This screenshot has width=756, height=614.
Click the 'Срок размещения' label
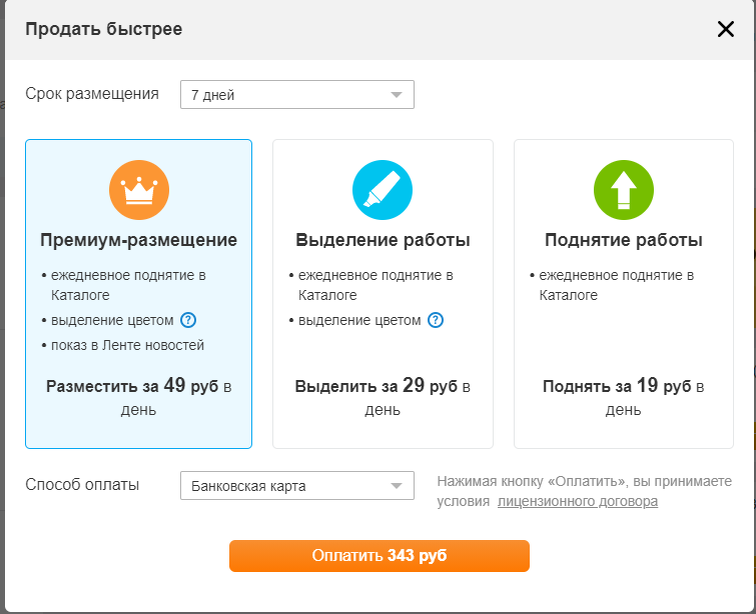pyautogui.click(x=92, y=94)
